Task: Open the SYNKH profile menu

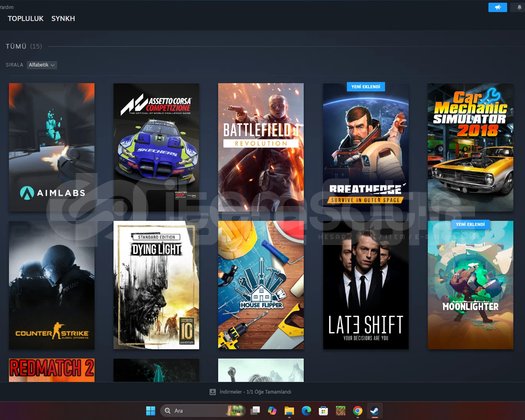Action: click(63, 19)
